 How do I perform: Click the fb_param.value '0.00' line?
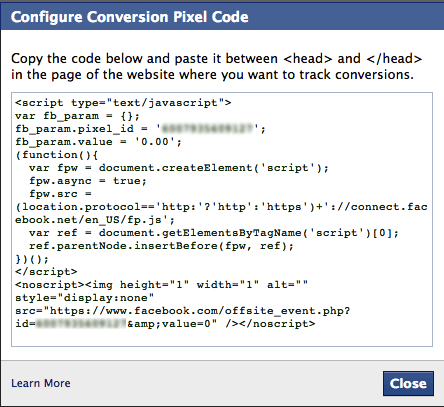coord(98,142)
